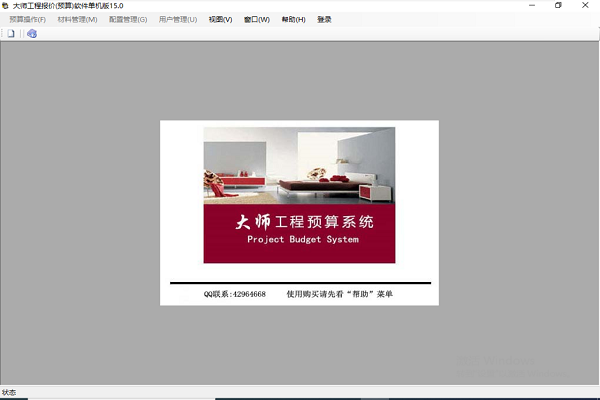Open the 帮助(H) menu
Image resolution: width=600 pixels, height=400 pixels.
[x=293, y=20]
